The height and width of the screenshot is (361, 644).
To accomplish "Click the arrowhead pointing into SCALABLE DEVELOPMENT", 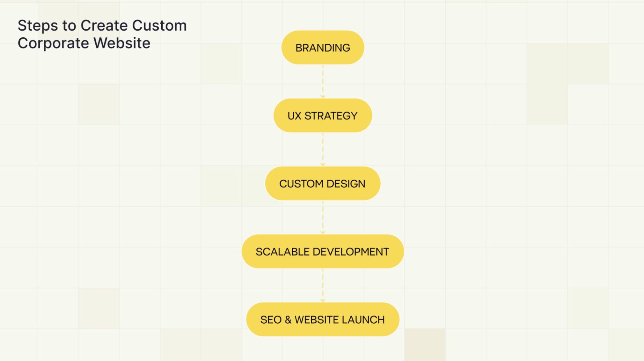I will 323,232.
